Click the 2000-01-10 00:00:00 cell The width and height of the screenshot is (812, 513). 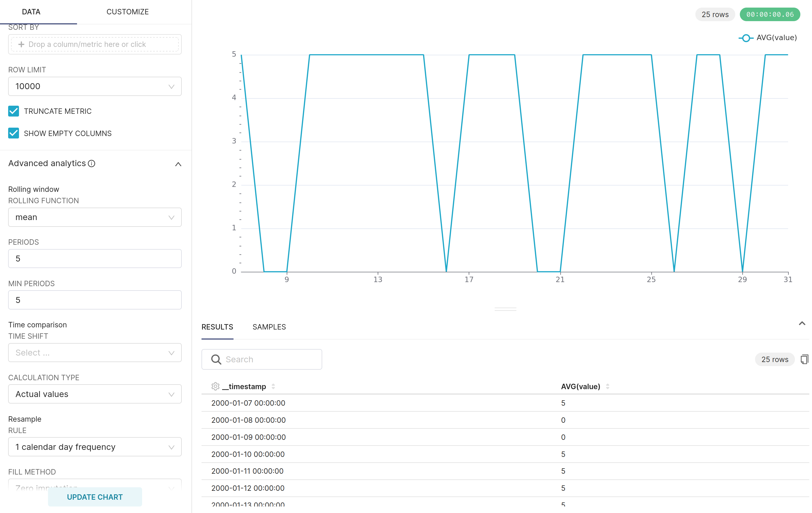248,454
